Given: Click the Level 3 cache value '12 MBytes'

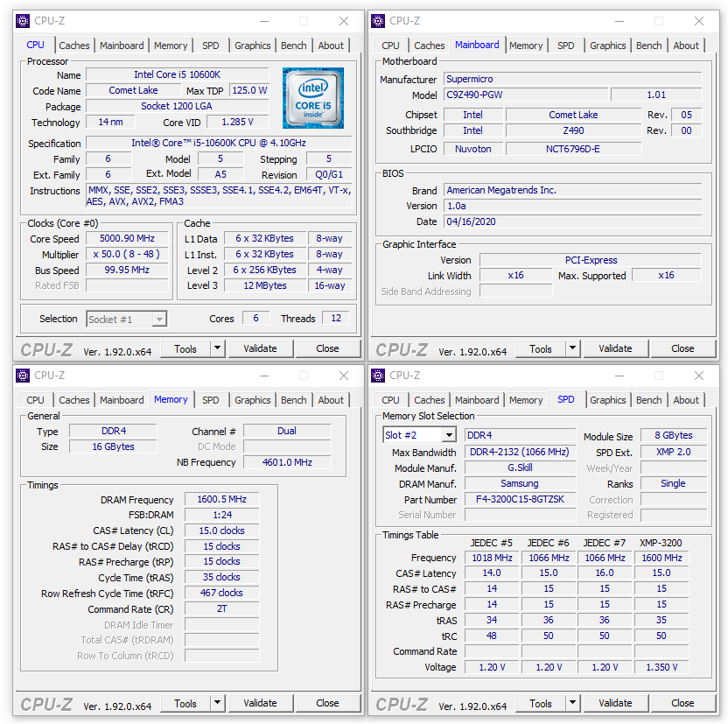Looking at the screenshot, I should tap(265, 285).
